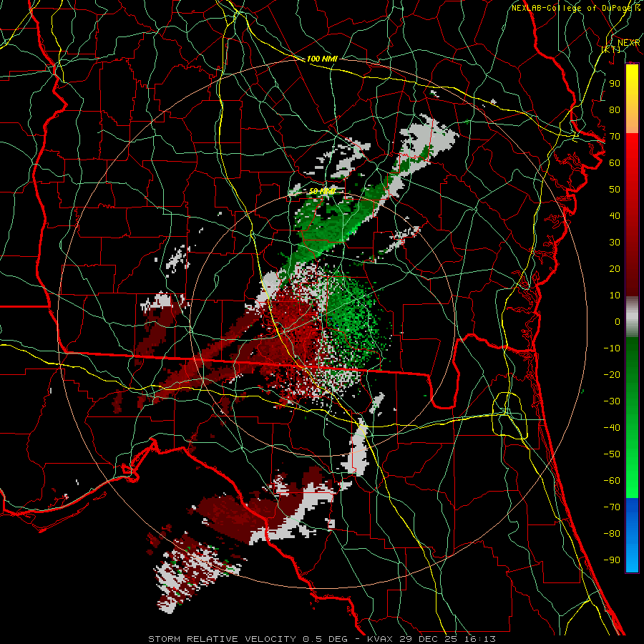Click the 80 value on the velocity scale

[x=615, y=109]
